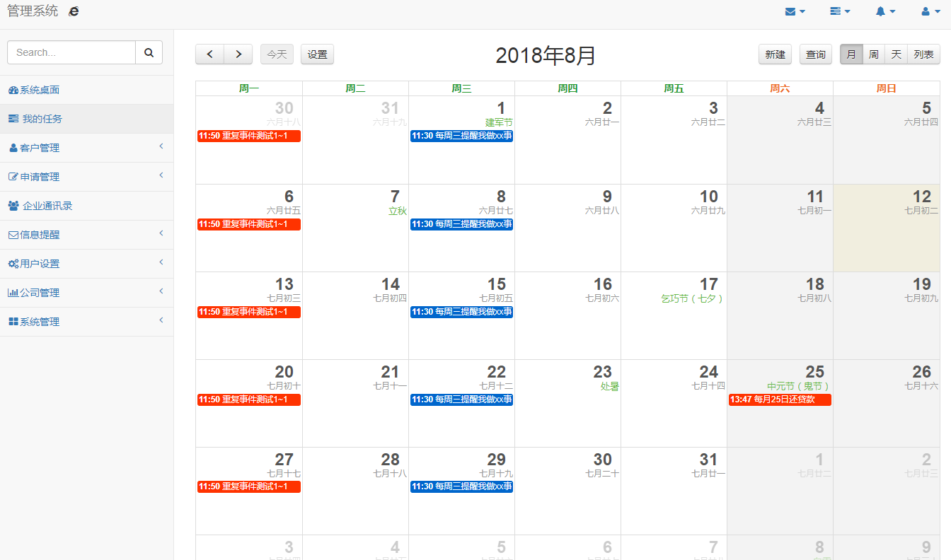Go to previous month with left arrow
951x560 pixels.
[209, 54]
